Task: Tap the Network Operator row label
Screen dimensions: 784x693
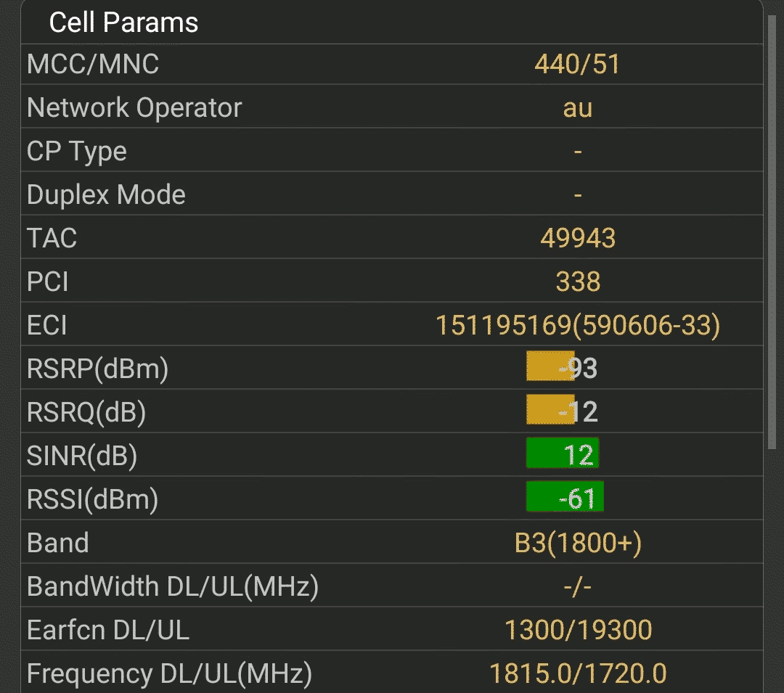Action: click(134, 108)
